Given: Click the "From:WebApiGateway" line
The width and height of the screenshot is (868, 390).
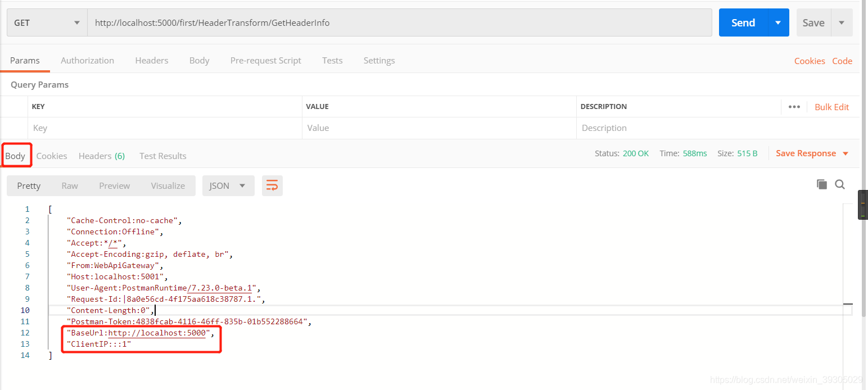Looking at the screenshot, I should pos(115,265).
